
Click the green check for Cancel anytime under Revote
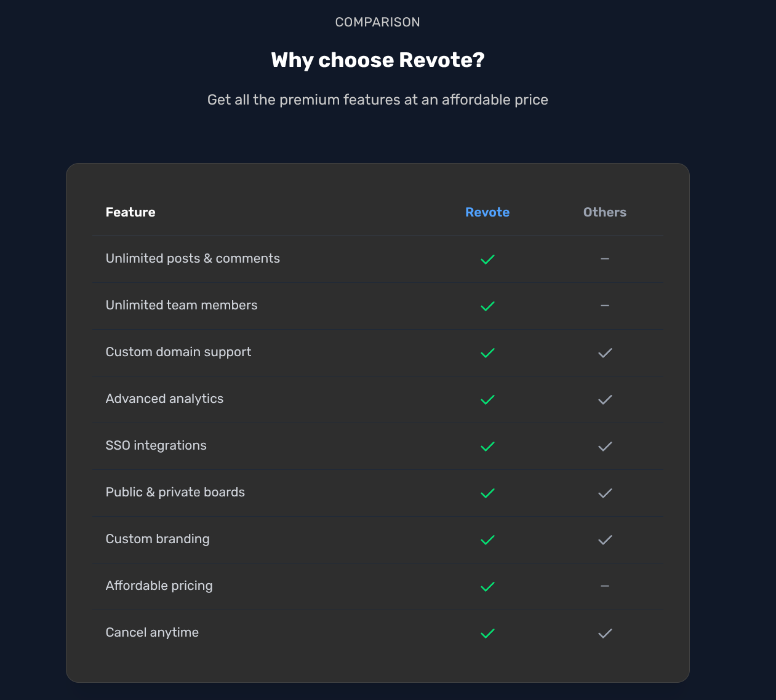coord(487,634)
